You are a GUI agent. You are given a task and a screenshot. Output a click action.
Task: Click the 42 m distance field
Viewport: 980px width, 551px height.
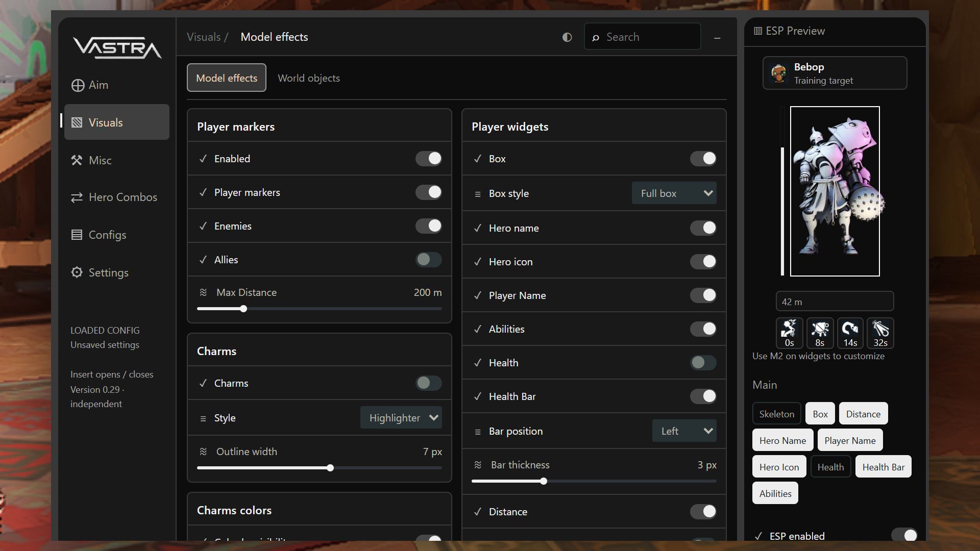pos(835,302)
